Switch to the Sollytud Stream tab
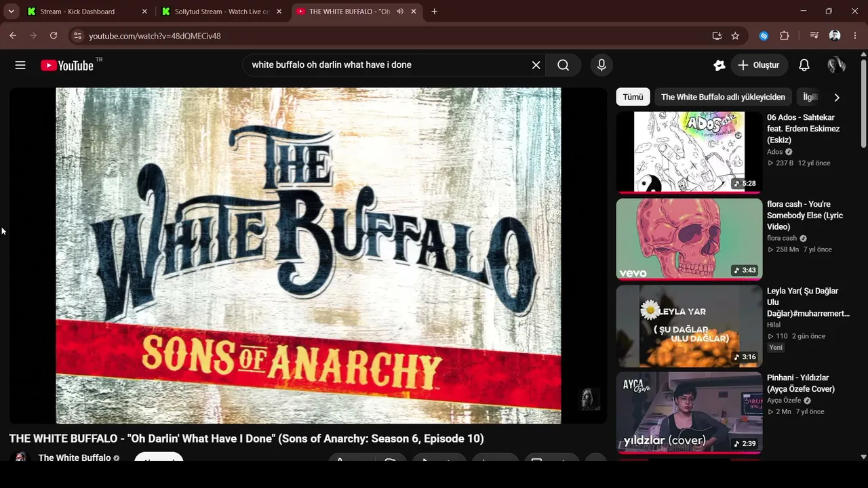 click(222, 12)
